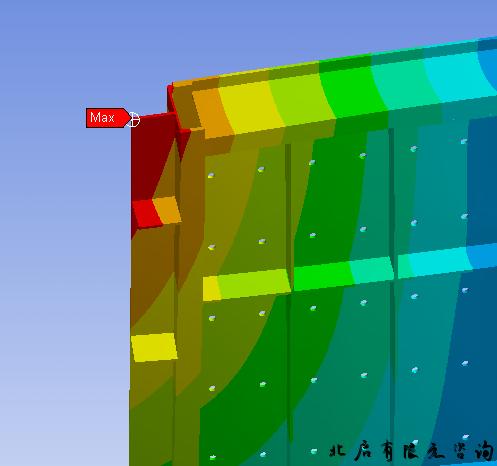Click the Chinese watermark text at bottom

tap(412, 451)
